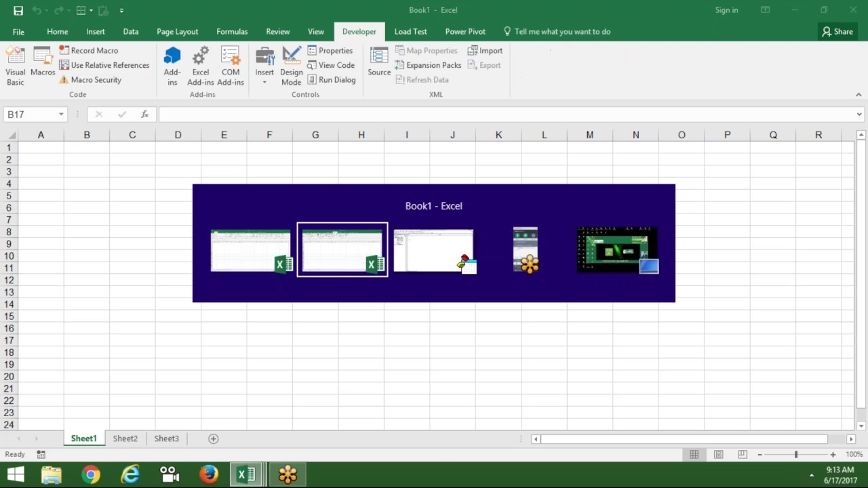This screenshot has height=488, width=868.
Task: Open File Explorer from taskbar
Action: tap(52, 475)
